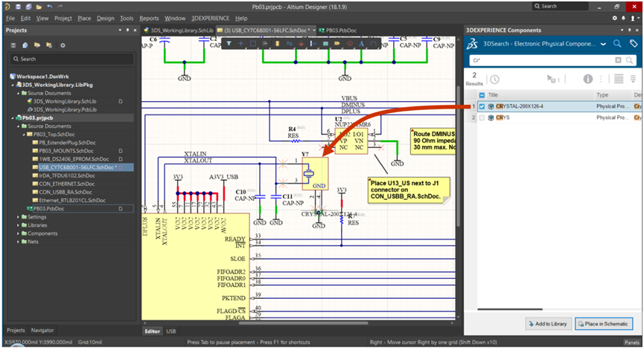Click the Align objects tool in schematic toolbar
Image resolution: width=644 pixels, height=348 pixels.
265,43
